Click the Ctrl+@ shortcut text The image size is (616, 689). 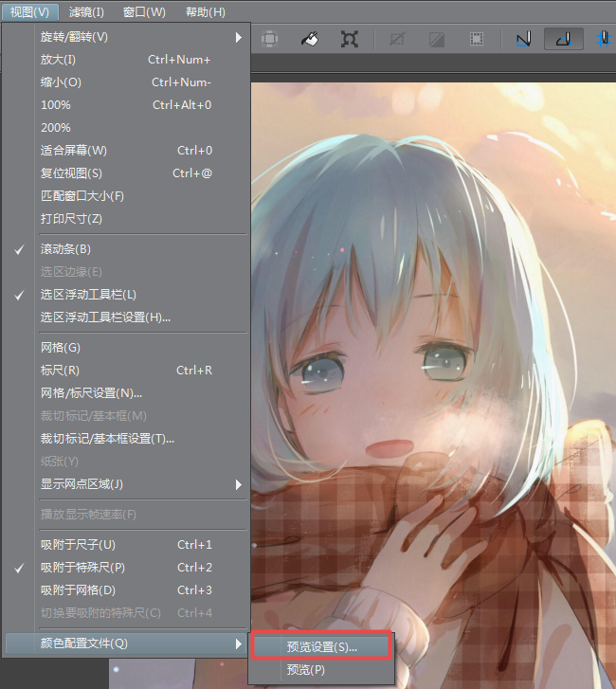pos(192,173)
